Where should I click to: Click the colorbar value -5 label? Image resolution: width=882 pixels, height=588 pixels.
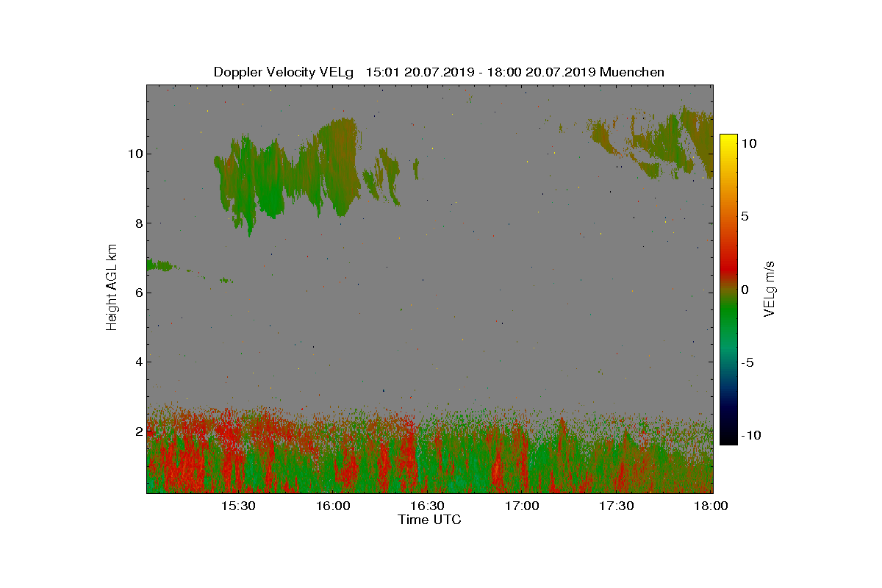point(747,362)
